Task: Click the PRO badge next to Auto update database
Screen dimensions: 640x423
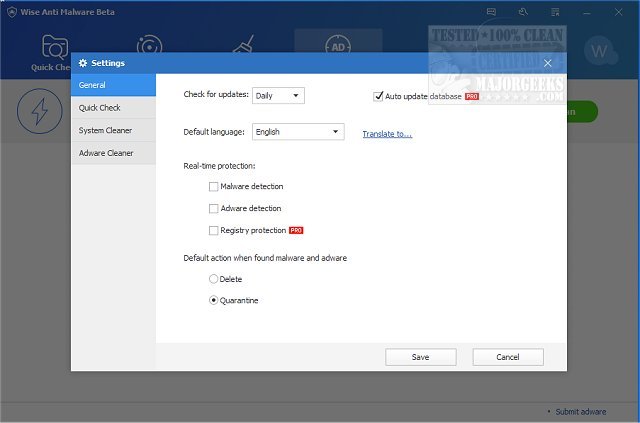Action: [x=472, y=96]
